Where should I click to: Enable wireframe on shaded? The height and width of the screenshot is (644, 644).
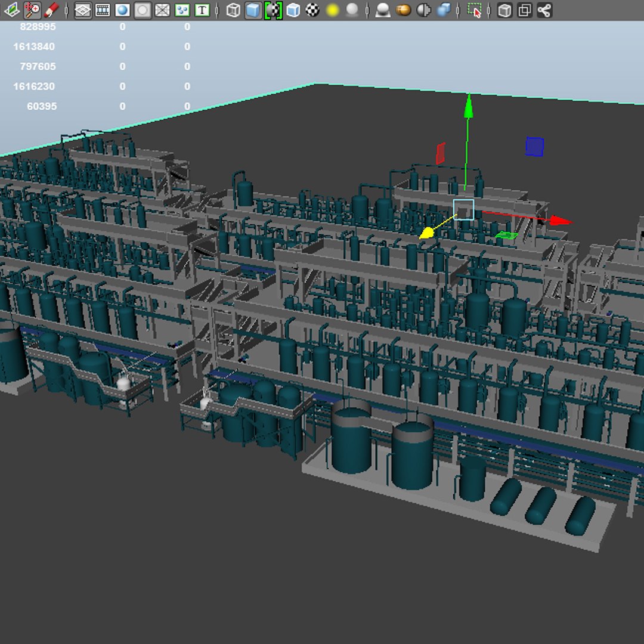293,10
